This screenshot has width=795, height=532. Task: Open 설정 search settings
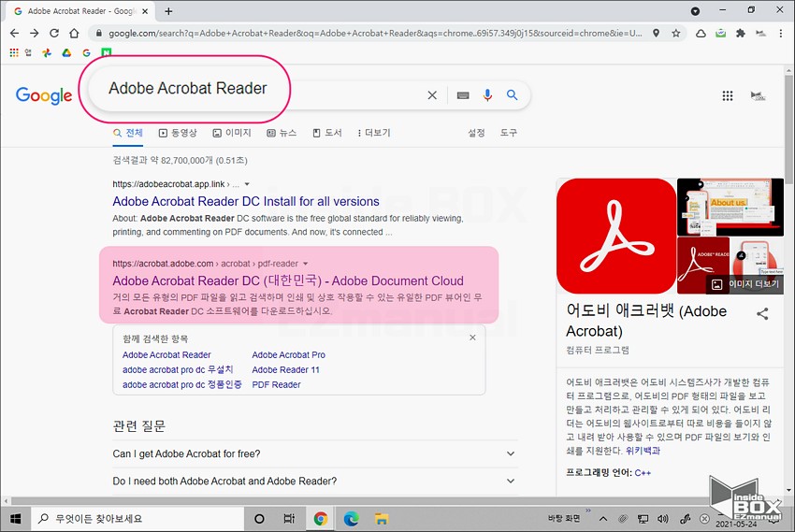476,133
